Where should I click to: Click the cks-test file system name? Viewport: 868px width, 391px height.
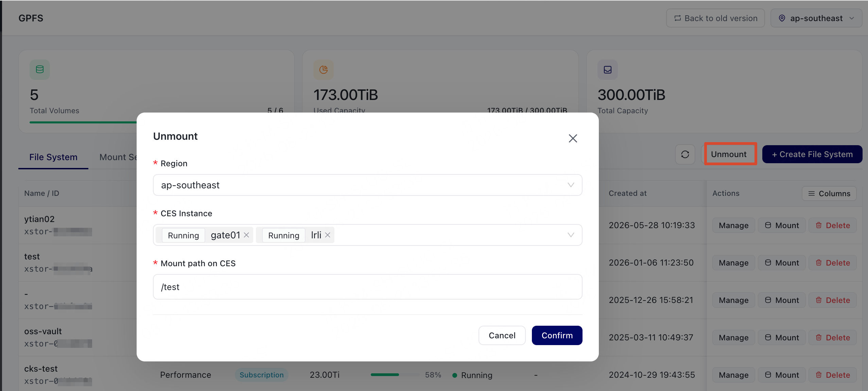pyautogui.click(x=41, y=369)
